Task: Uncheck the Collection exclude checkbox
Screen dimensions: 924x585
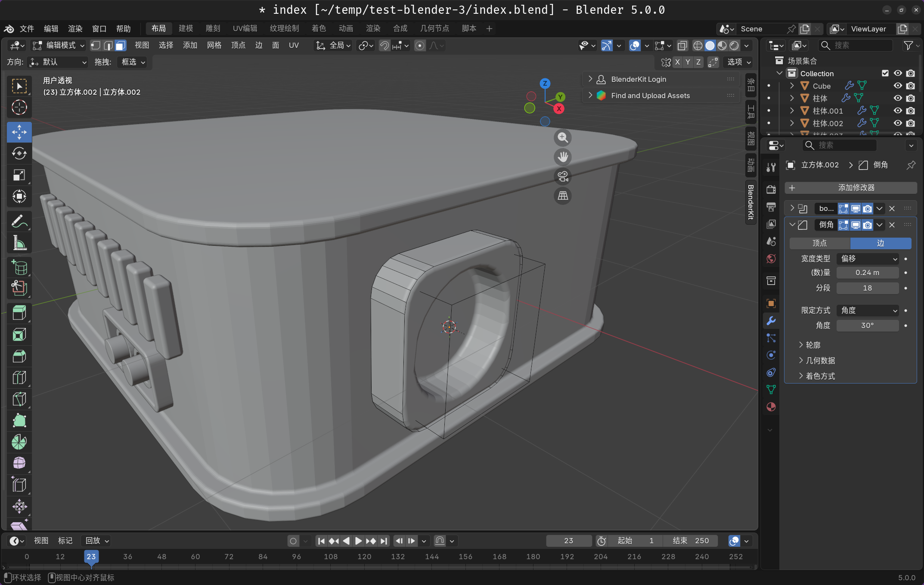Action: (x=885, y=73)
